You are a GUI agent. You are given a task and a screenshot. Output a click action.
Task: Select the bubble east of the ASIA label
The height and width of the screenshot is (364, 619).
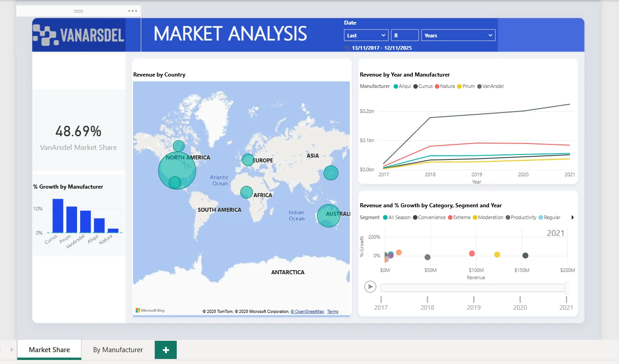coord(331,173)
